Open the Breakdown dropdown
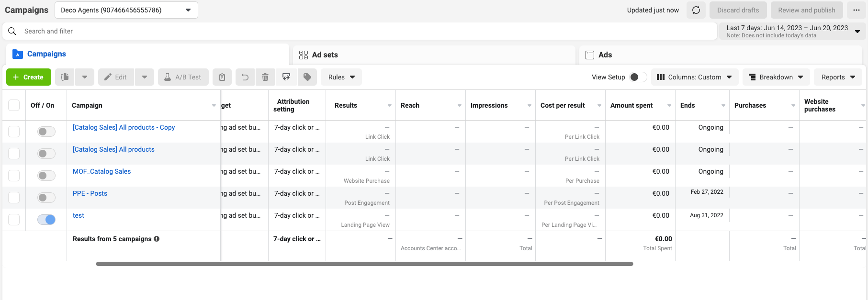The height and width of the screenshot is (300, 868). pos(776,77)
